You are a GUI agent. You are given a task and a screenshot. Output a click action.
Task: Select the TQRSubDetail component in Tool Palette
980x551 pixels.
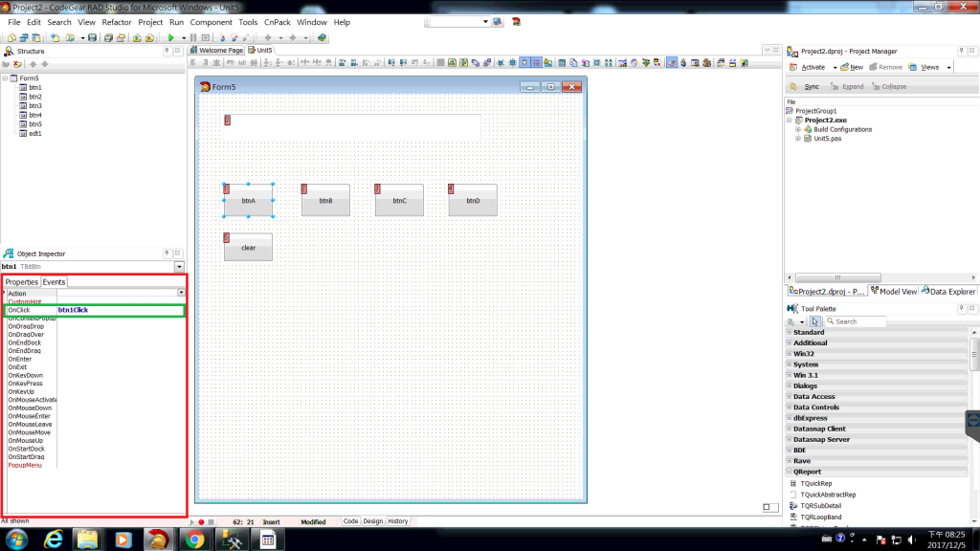(x=820, y=506)
